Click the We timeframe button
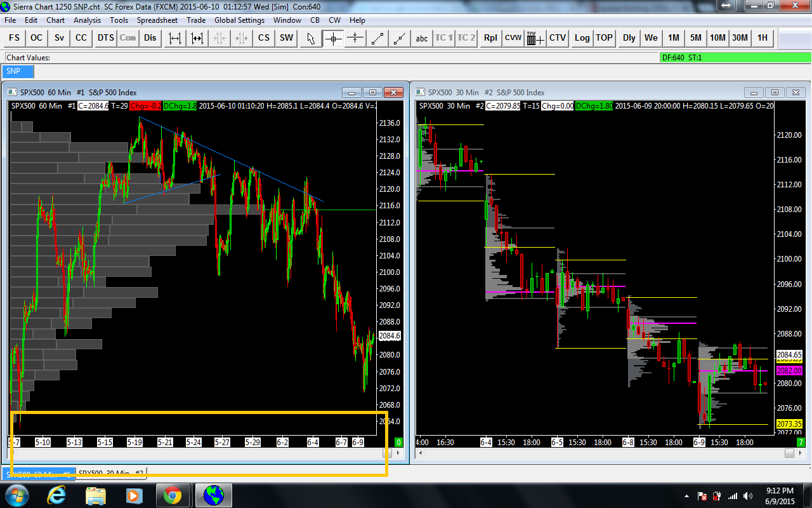 tap(651, 37)
